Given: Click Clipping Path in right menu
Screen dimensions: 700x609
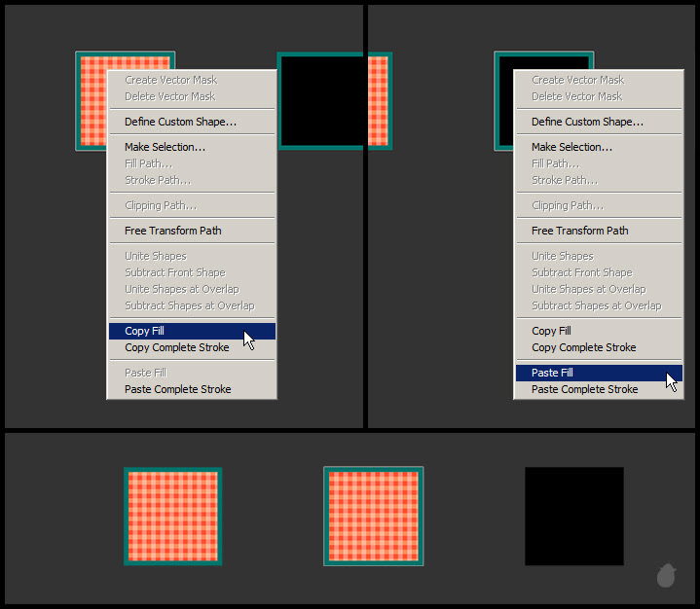Looking at the screenshot, I should pyautogui.click(x=599, y=205).
